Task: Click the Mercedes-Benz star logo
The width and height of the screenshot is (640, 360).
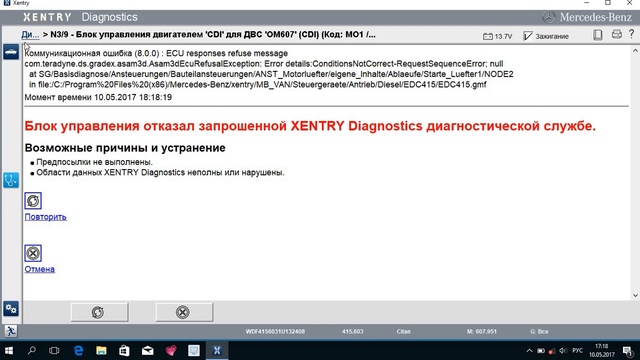Action: (x=549, y=17)
